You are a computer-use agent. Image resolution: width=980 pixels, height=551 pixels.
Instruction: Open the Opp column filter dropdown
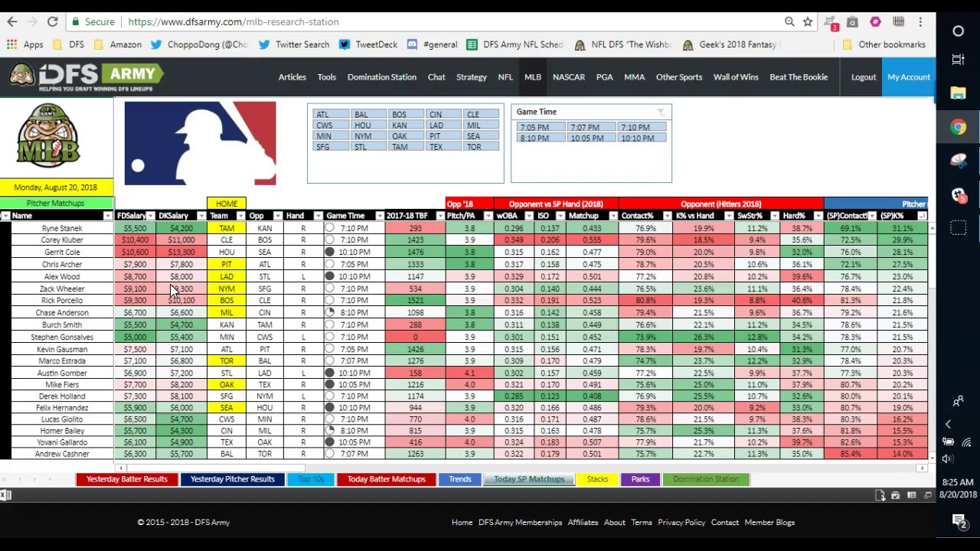(x=278, y=217)
